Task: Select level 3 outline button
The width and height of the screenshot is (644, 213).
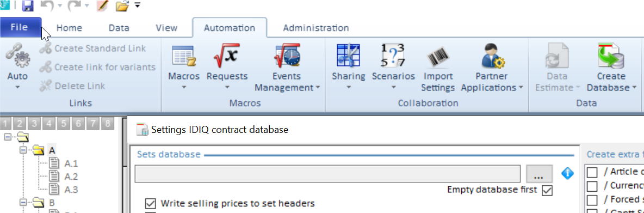Action: click(35, 123)
